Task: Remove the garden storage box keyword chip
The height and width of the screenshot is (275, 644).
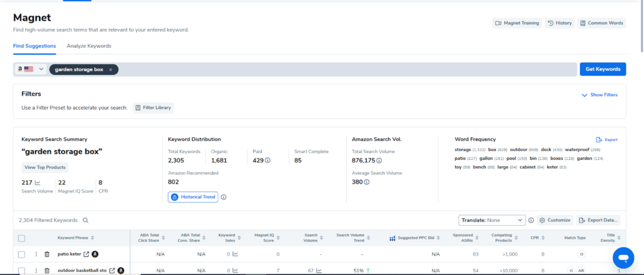Action: coord(111,69)
